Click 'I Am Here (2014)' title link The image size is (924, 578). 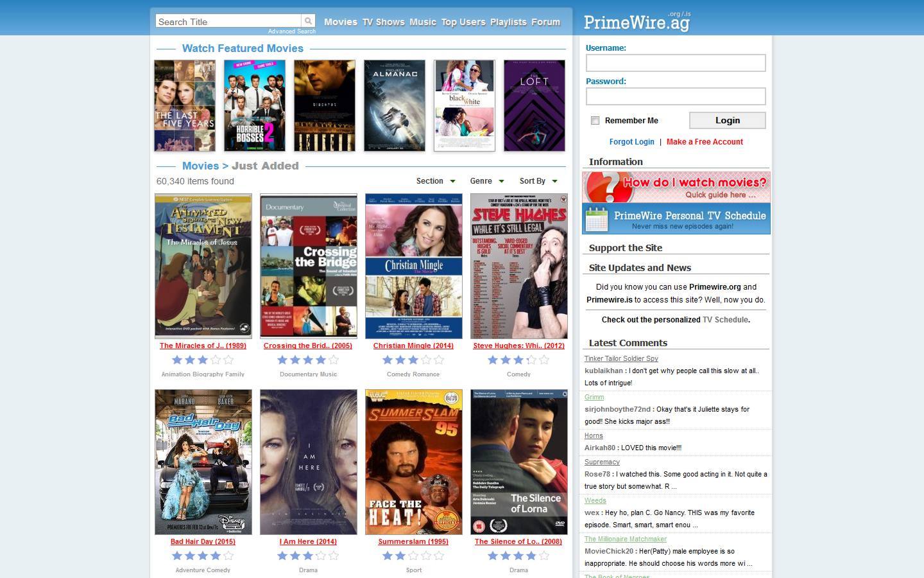coord(308,541)
